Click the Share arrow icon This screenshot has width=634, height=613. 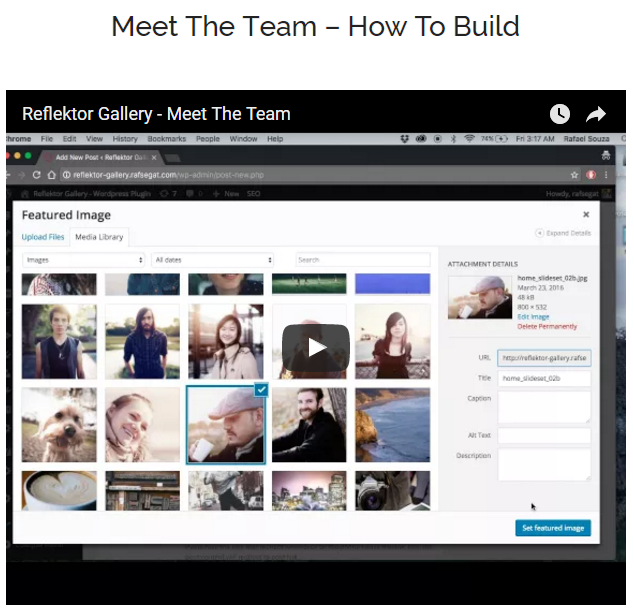coord(596,114)
